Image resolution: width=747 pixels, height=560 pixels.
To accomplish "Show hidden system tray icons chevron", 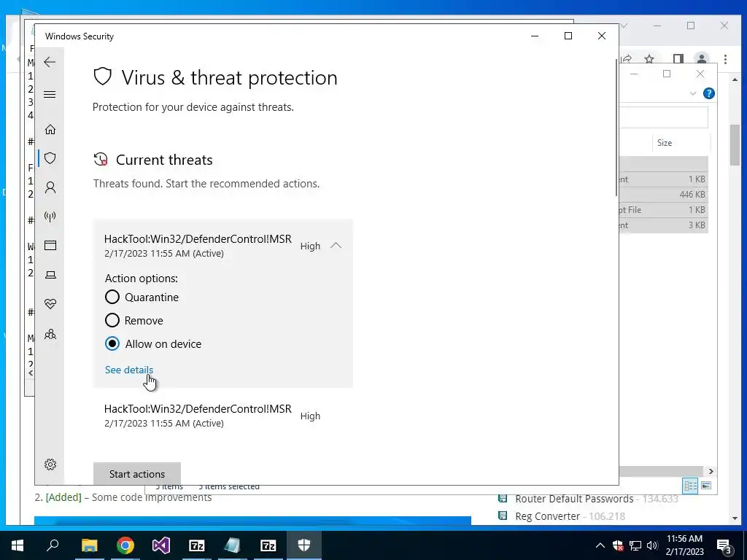I will (x=600, y=545).
